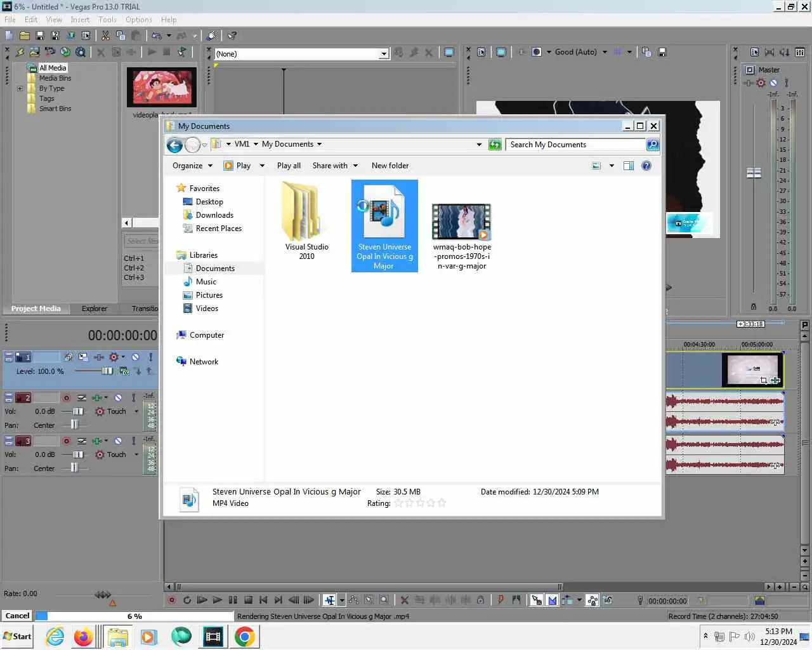Screen dimensions: 812x650
Task: Click Play From Start in transport bar
Action: click(202, 600)
